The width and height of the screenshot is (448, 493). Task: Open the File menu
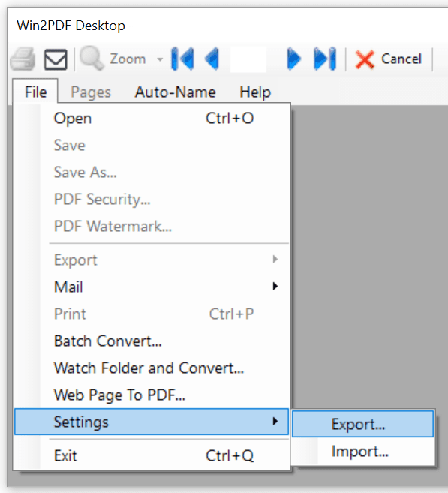click(x=35, y=92)
